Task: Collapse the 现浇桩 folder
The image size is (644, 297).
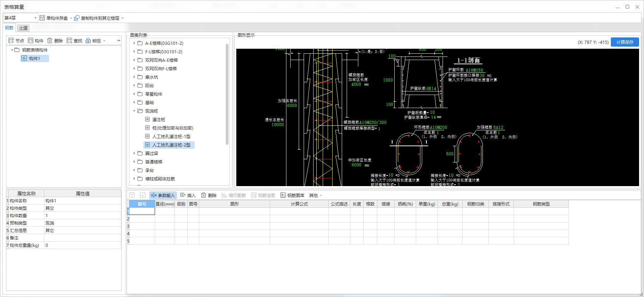Action: [x=134, y=111]
